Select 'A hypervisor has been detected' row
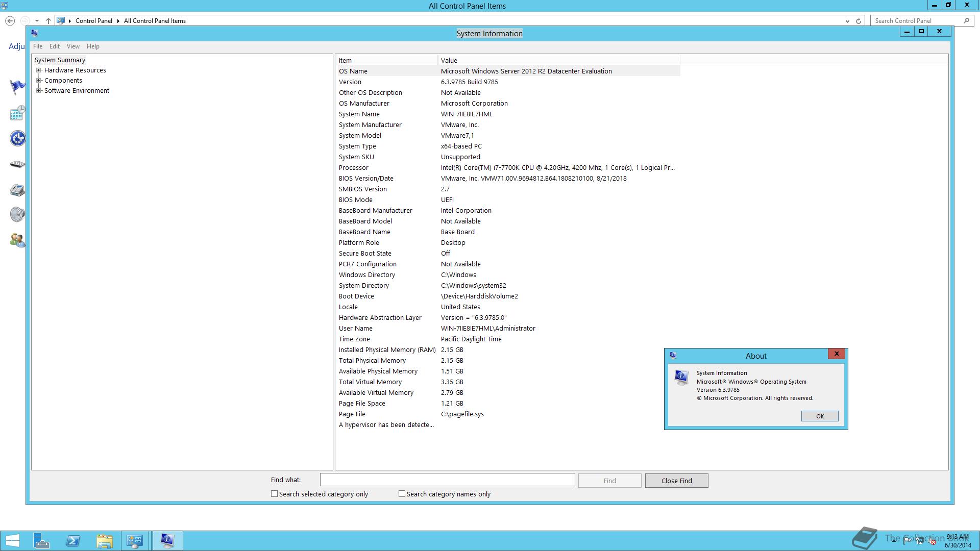 pyautogui.click(x=508, y=425)
